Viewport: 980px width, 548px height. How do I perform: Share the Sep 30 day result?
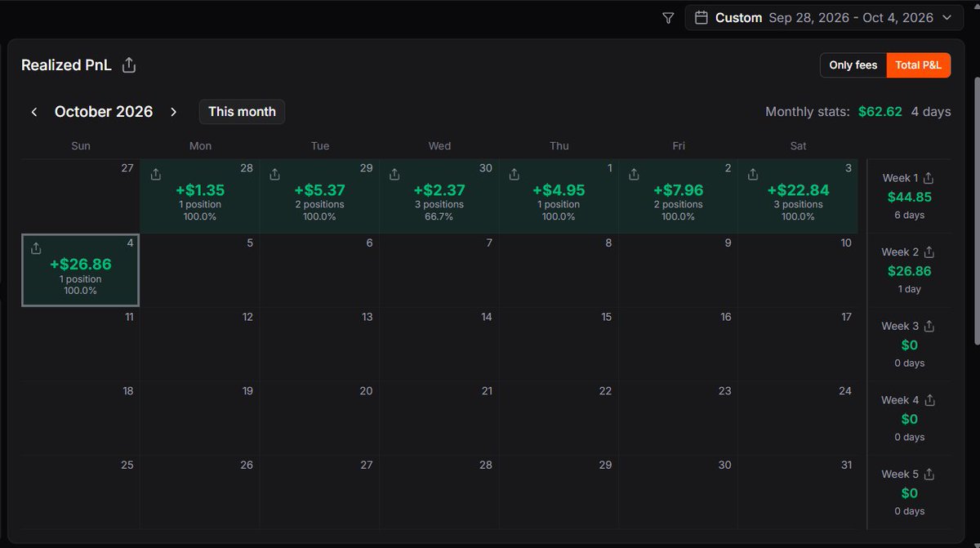coord(394,174)
